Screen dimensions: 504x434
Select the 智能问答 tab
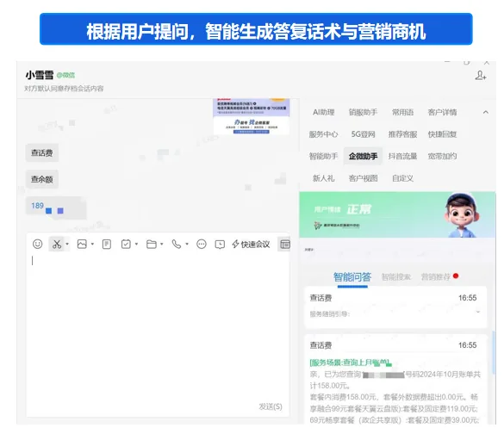pos(352,277)
